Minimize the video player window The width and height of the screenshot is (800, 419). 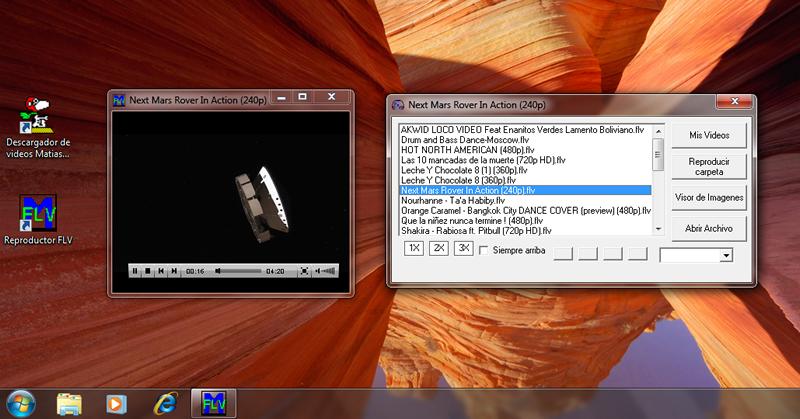pos(281,96)
